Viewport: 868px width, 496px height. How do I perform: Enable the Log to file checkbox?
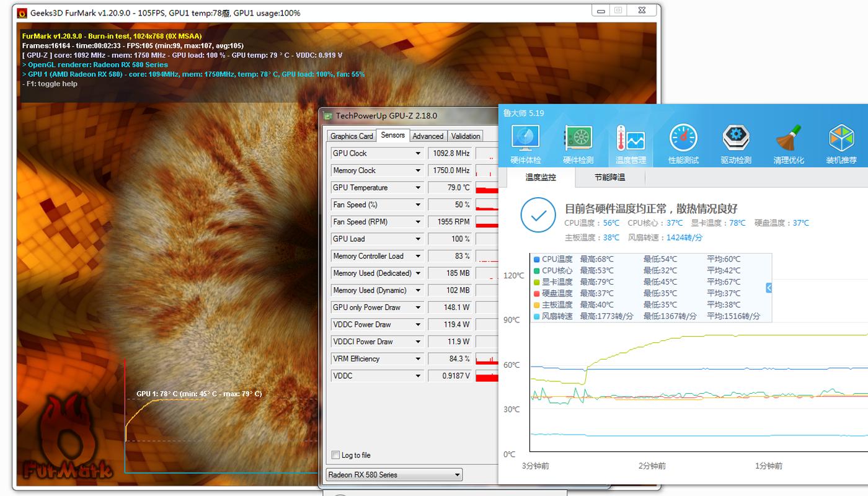pyautogui.click(x=336, y=455)
